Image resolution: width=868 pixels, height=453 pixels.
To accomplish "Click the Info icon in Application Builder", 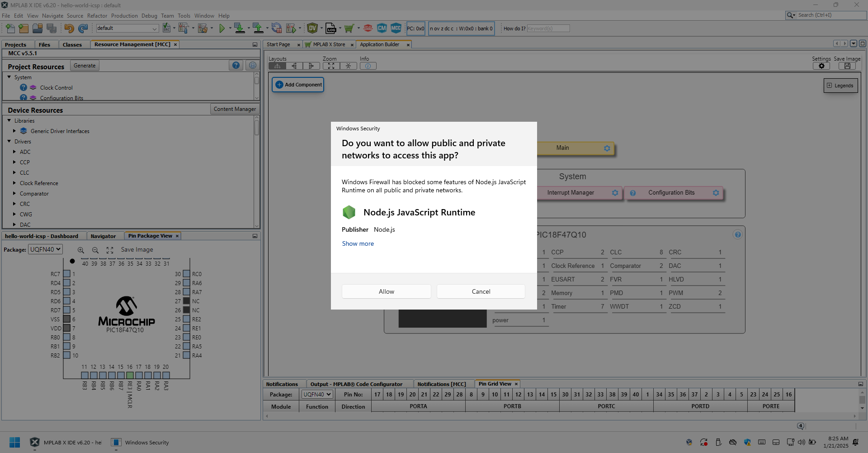I will [x=368, y=66].
